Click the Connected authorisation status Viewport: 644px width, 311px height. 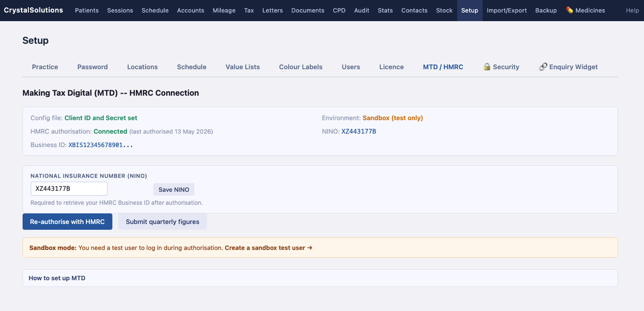click(x=110, y=131)
